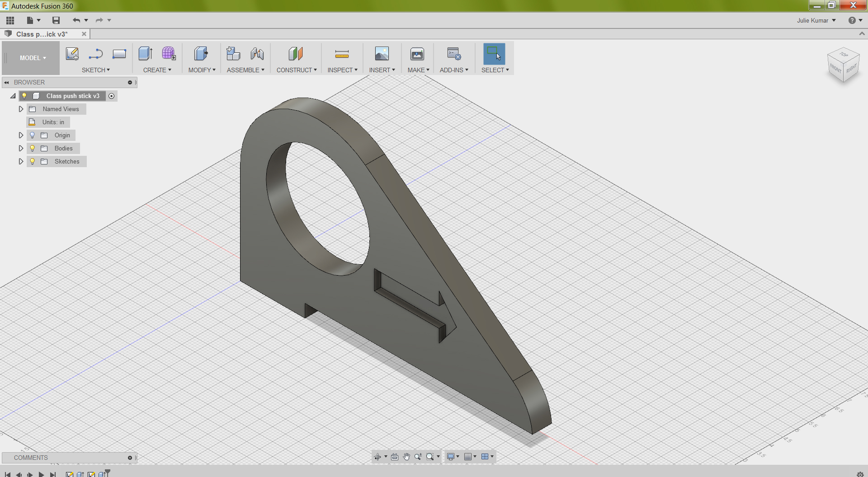The width and height of the screenshot is (868, 477).
Task: Click the Fit zoom window icon
Action: (430, 457)
